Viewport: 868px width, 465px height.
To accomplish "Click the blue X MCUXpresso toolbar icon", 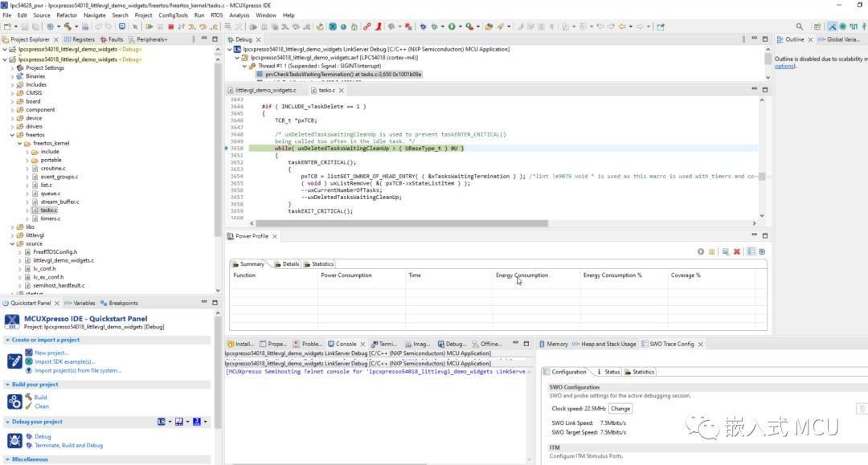I will pos(333,27).
